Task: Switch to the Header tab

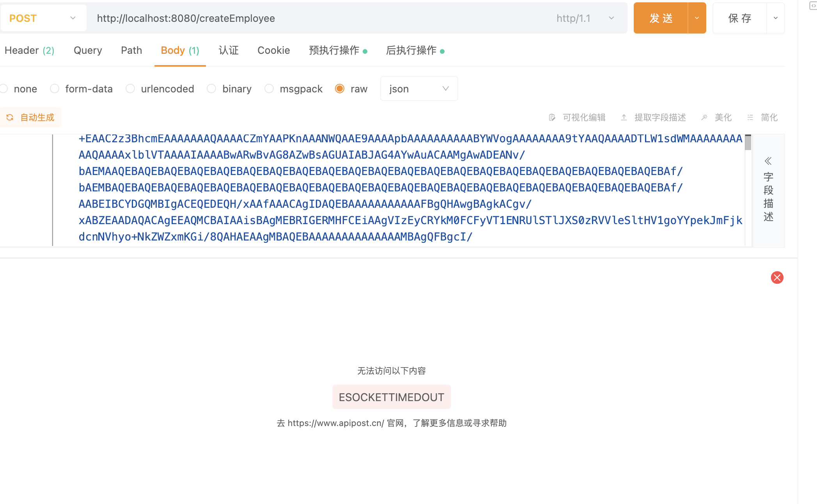Action: (29, 50)
